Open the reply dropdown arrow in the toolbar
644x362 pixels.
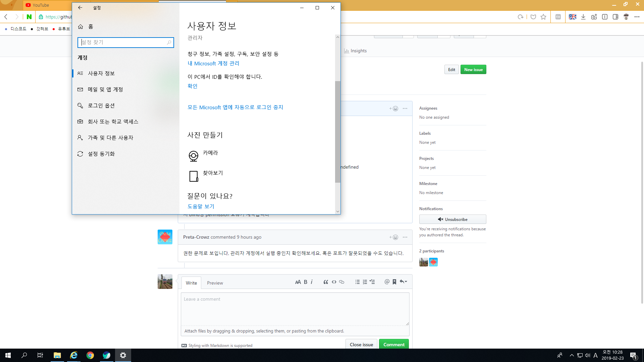(403, 282)
